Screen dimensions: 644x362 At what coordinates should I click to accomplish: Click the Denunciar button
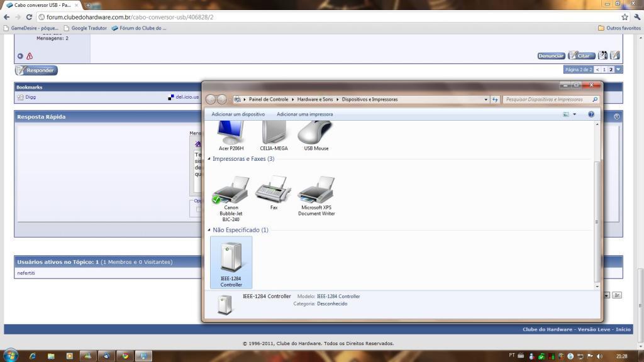tap(551, 56)
